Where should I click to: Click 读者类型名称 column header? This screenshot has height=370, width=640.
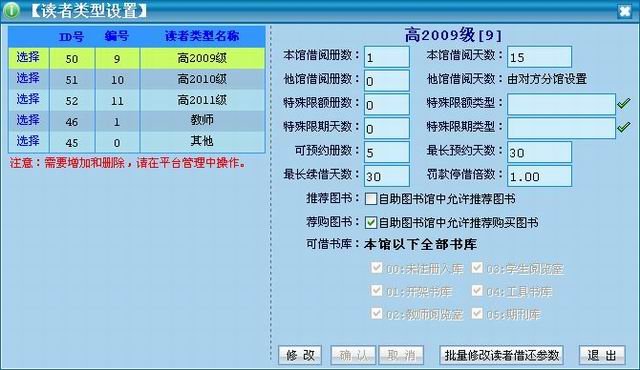pyautogui.click(x=202, y=36)
